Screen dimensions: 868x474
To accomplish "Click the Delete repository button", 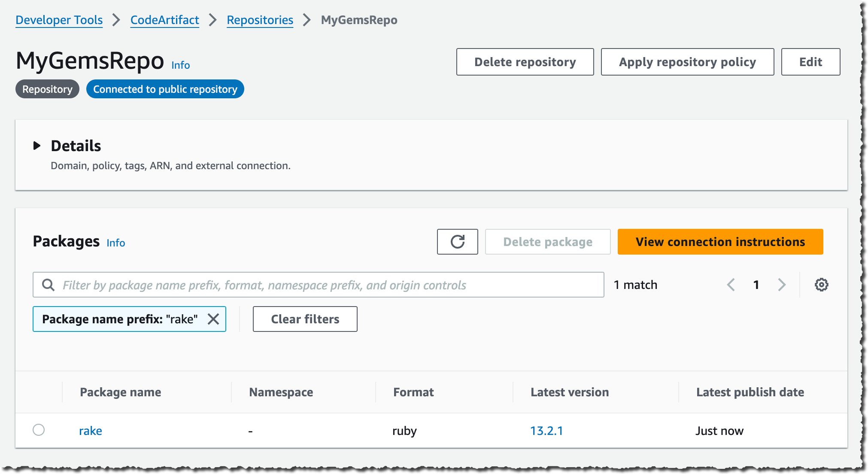I will (525, 62).
